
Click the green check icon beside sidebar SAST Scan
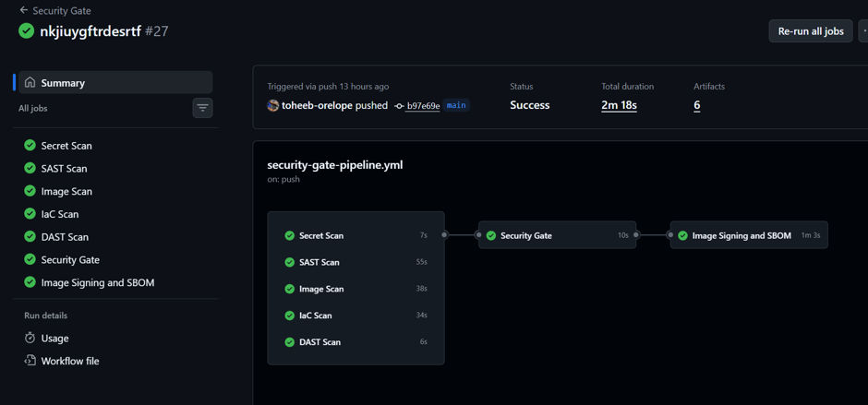pos(30,168)
